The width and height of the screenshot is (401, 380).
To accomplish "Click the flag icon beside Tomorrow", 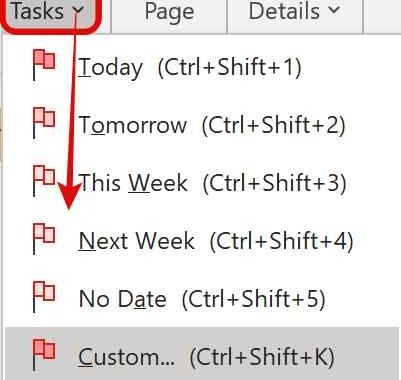I will tap(44, 123).
